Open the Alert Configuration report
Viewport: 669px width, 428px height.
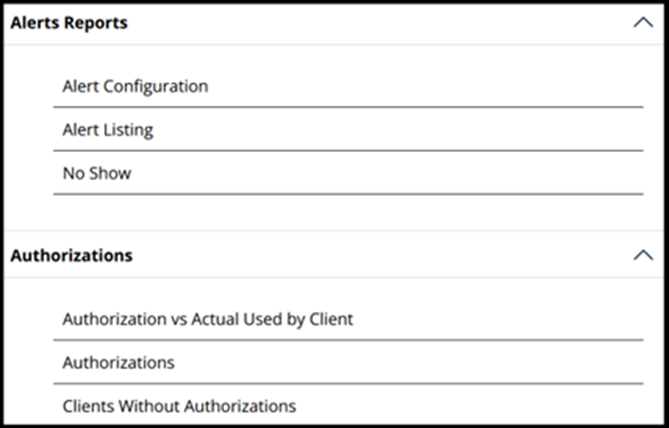tap(348, 86)
